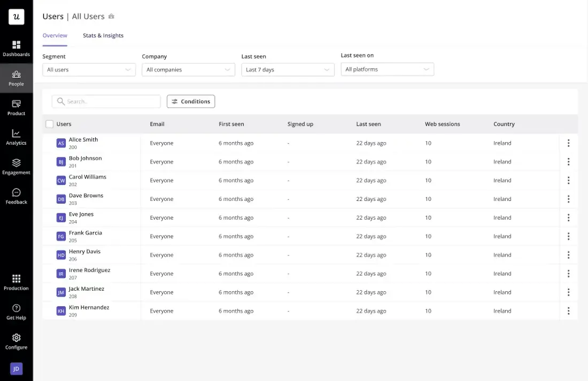
Task: Open Get Help from the sidebar
Action: coord(16,312)
